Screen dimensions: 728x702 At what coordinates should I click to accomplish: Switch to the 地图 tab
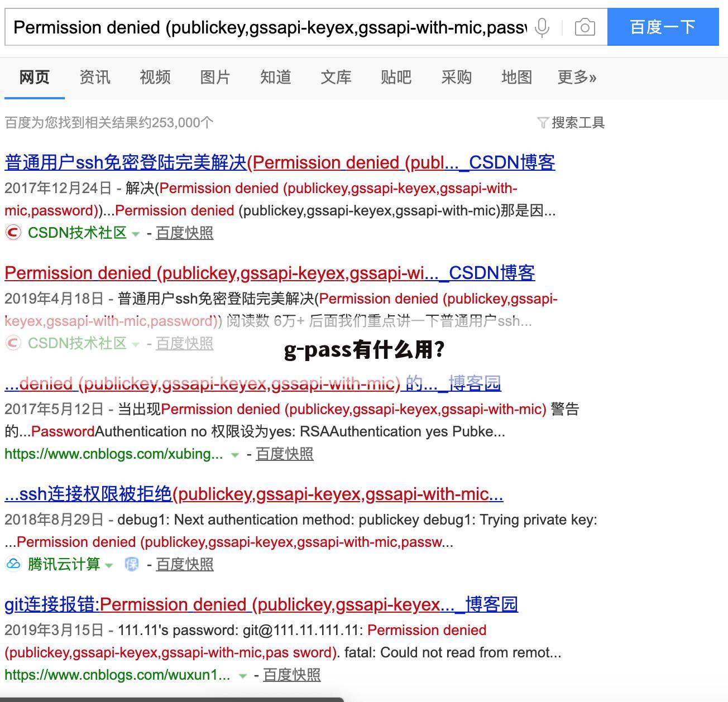517,77
